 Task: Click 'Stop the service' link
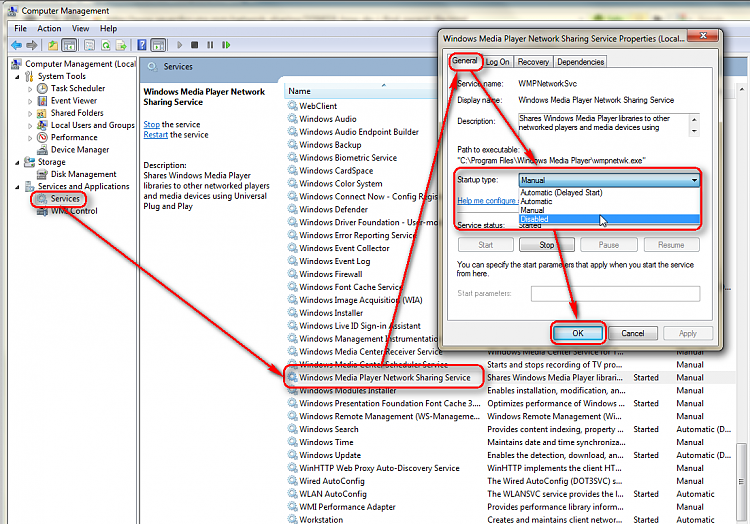[x=152, y=125]
